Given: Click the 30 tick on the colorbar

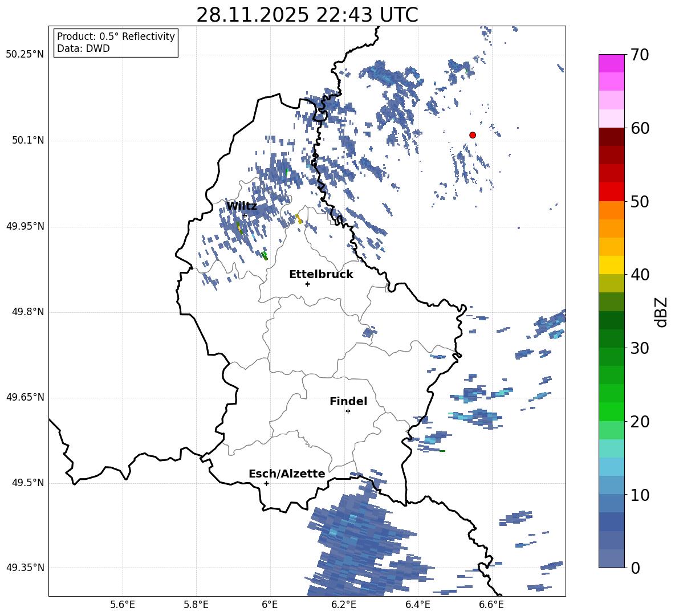Looking at the screenshot, I should click(x=639, y=348).
